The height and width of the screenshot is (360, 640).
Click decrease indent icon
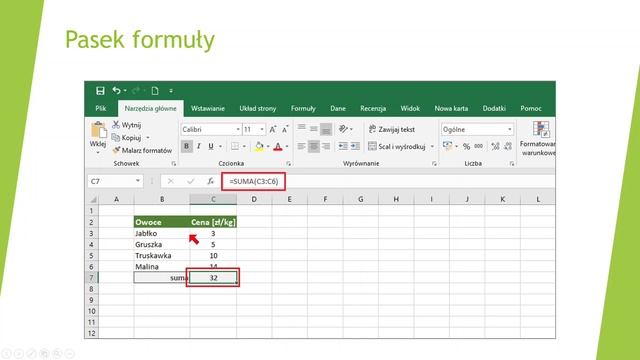click(343, 146)
